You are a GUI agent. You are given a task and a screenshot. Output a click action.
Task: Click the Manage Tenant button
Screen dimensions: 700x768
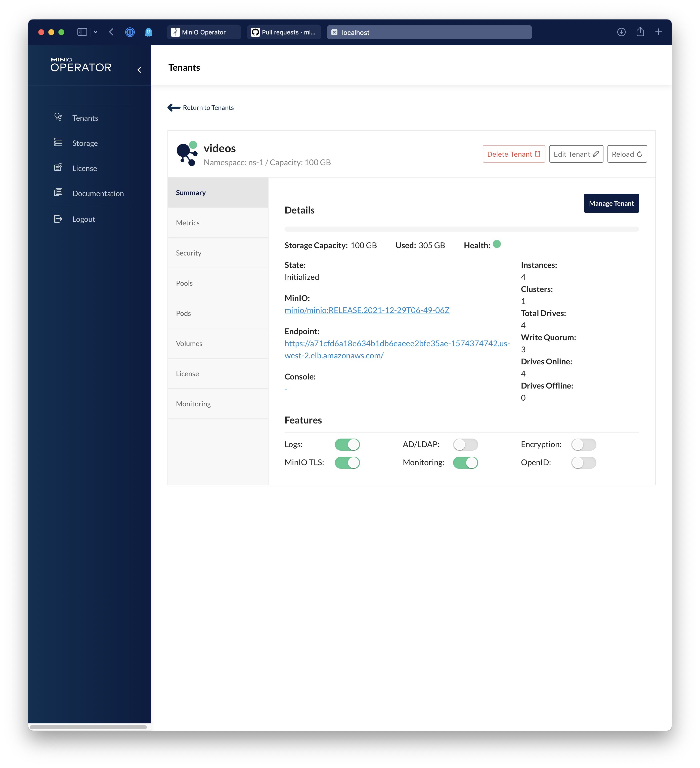click(x=611, y=203)
